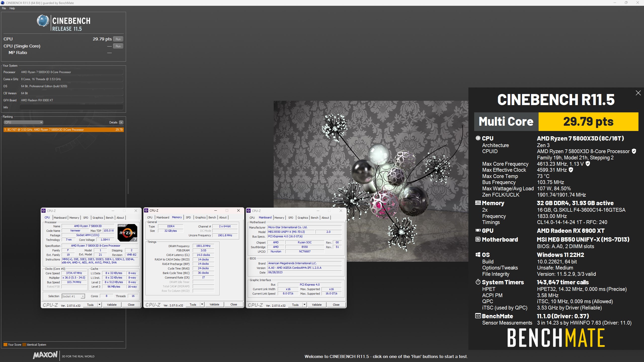This screenshot has width=644, height=362.
Task: Click Tools button in Mainboard CPU-Z window
Action: [295, 305]
